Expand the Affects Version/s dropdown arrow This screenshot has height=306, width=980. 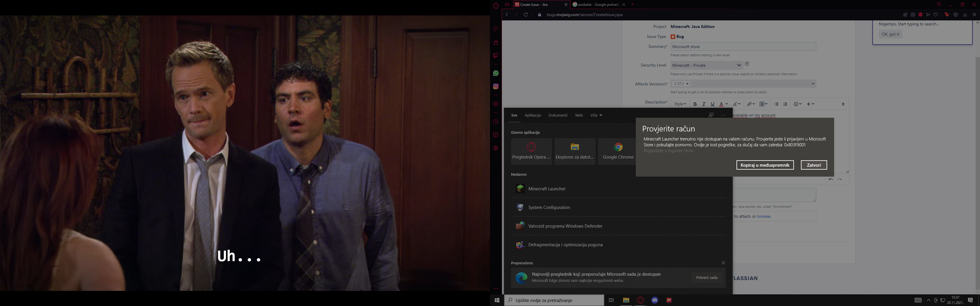point(813,84)
